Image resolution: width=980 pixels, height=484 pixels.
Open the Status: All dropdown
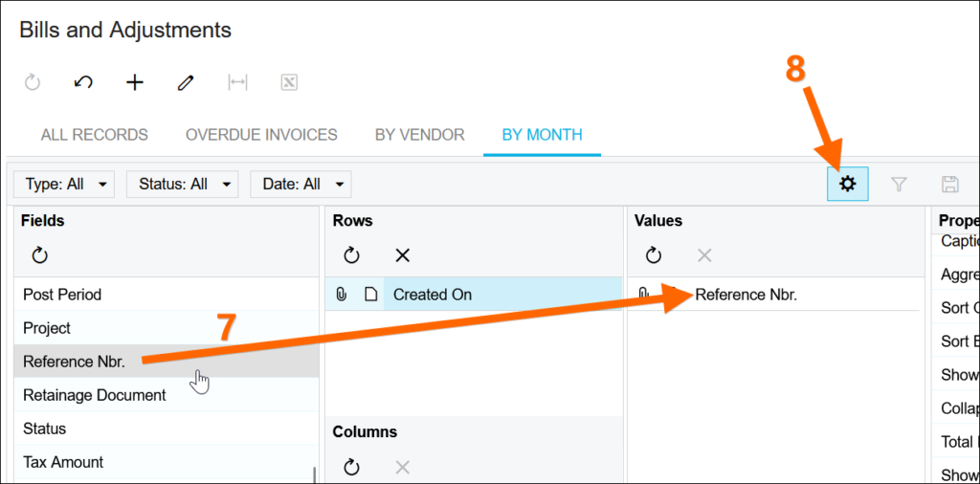tap(182, 184)
